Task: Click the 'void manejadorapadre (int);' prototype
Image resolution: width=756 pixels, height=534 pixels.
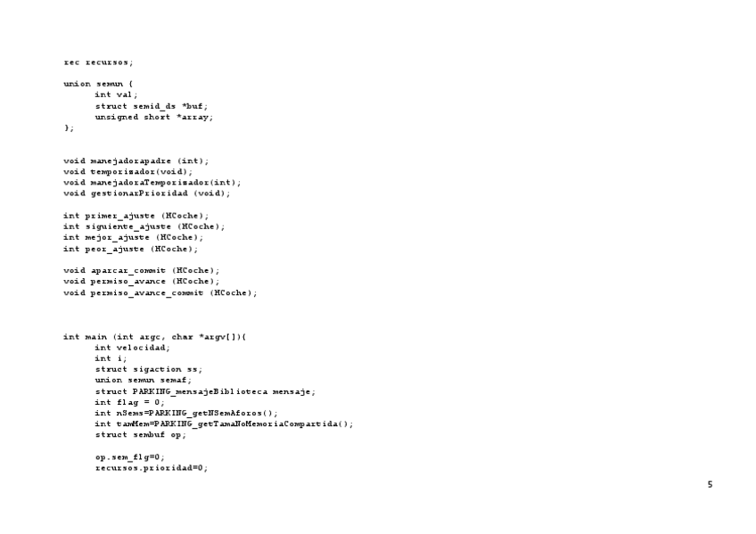Action: pyautogui.click(x=136, y=161)
